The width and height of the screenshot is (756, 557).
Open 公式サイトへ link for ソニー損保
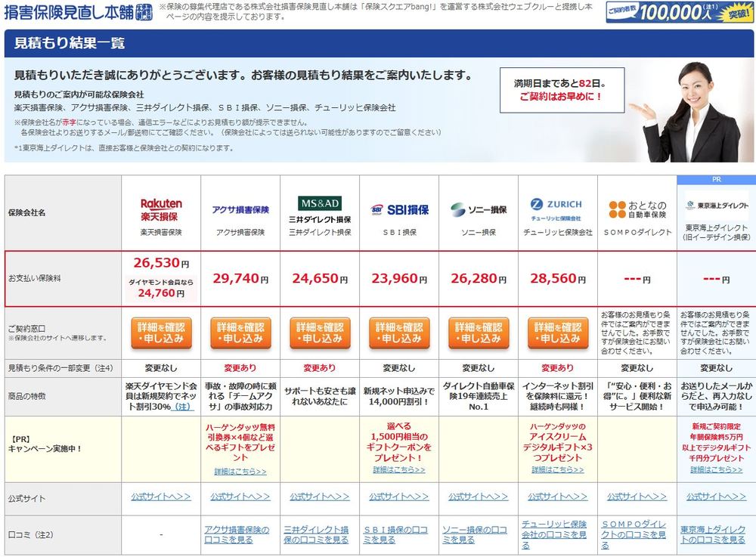479,497
